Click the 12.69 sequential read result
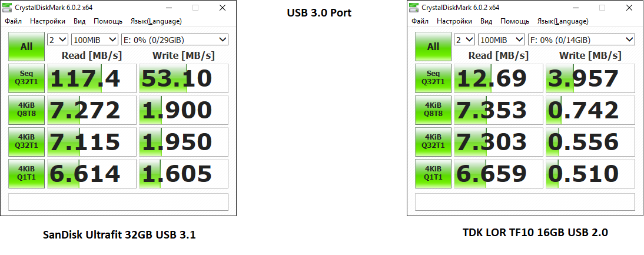This screenshot has height=255, width=644. point(498,78)
